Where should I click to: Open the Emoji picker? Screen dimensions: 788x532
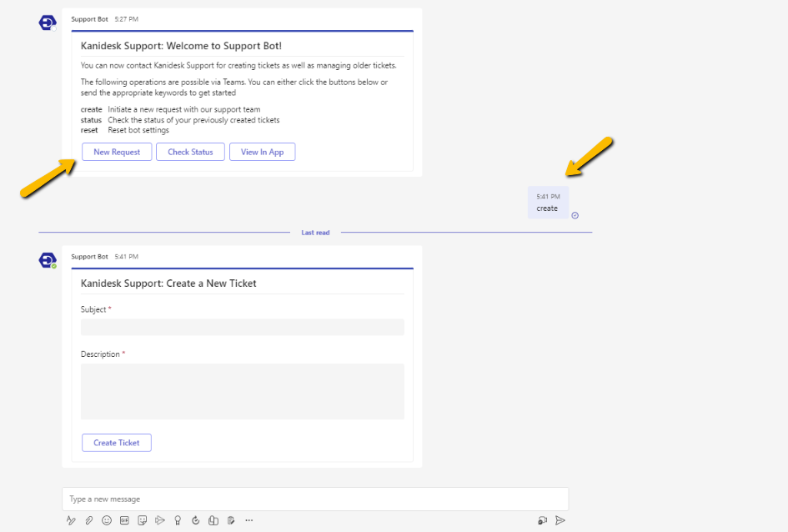coord(107,520)
